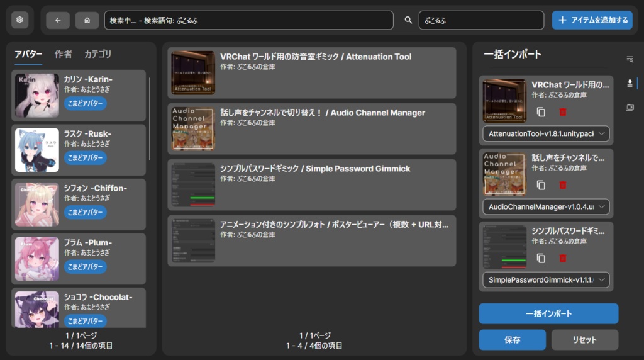Select シフォン -Chiffon- avatar thumbnail
644x360 pixels.
point(37,205)
